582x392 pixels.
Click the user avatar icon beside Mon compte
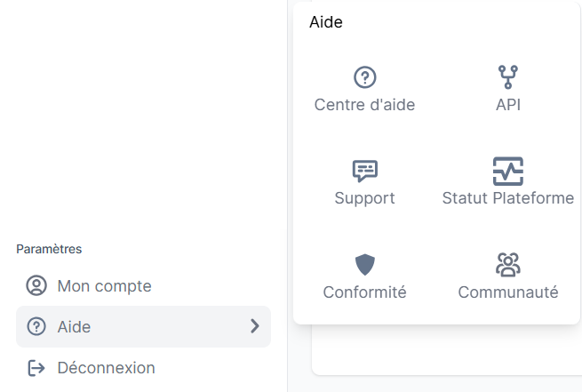(x=36, y=286)
